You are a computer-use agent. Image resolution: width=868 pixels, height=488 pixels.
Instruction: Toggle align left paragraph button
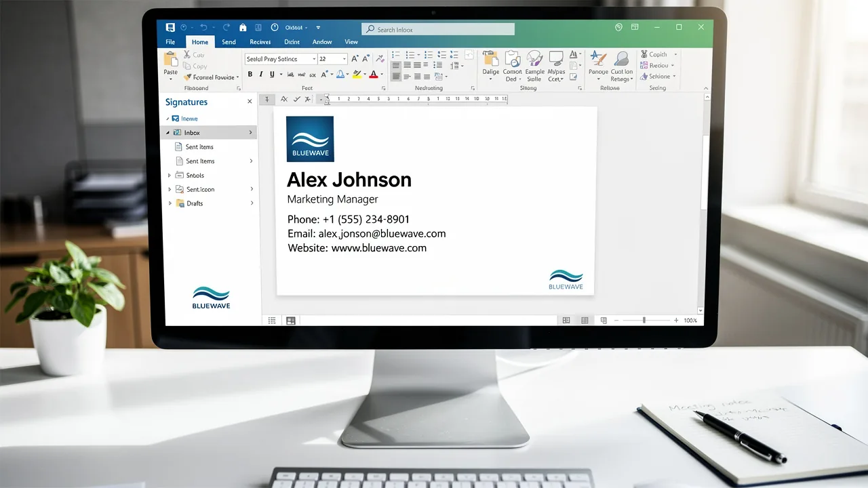click(396, 66)
